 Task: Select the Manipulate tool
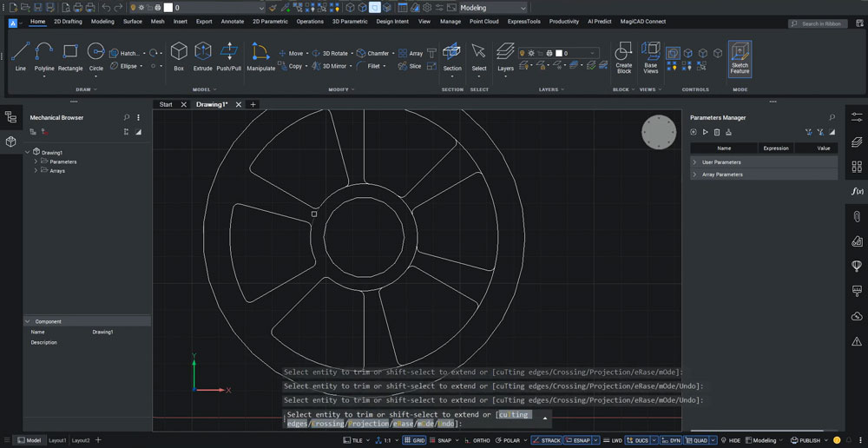point(260,56)
